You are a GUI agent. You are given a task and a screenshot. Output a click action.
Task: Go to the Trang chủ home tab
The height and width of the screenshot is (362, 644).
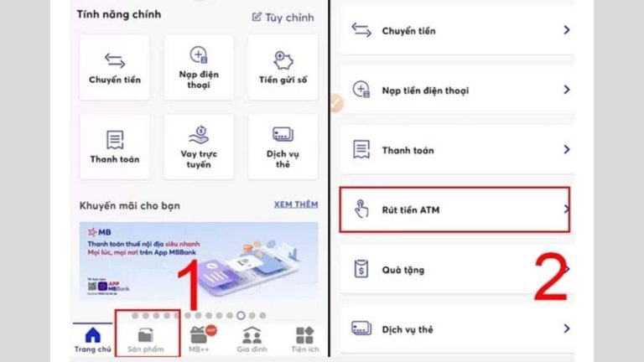[93, 340]
